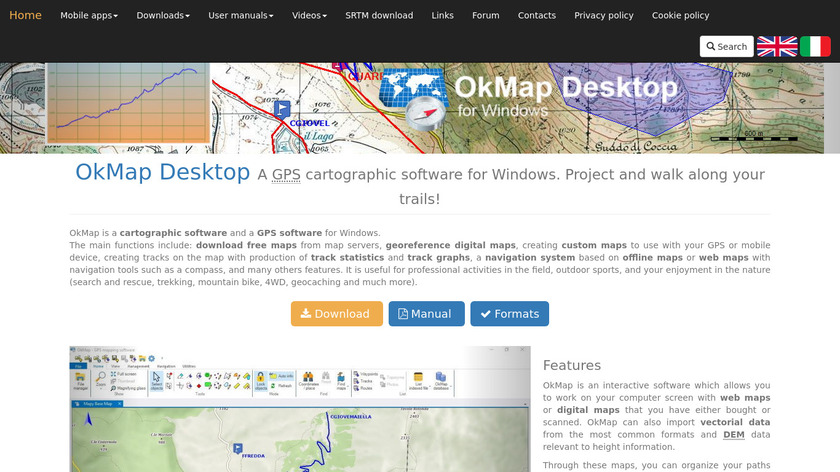Click the blue Formats button
The image size is (840, 472).
[x=509, y=313]
